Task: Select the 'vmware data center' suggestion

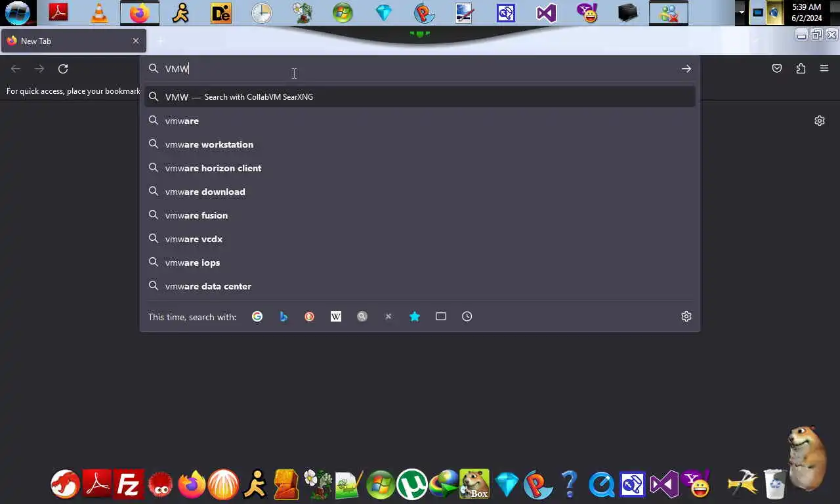Action: pyautogui.click(x=420, y=286)
